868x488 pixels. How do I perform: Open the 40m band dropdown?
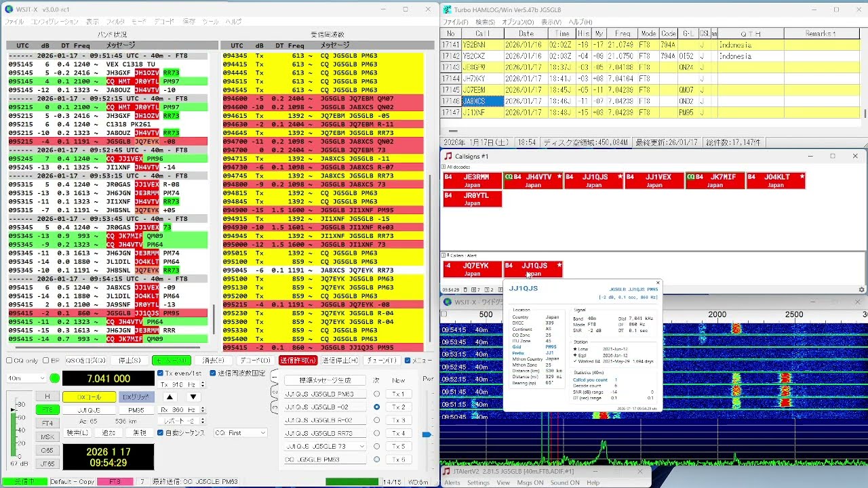tap(26, 378)
